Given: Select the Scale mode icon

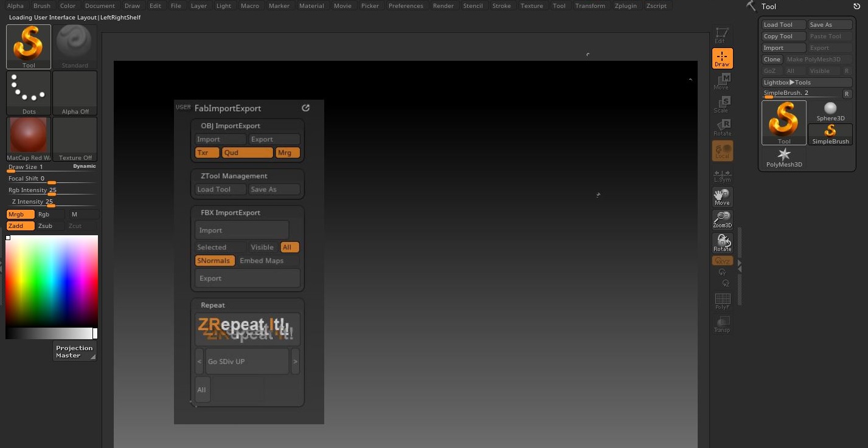Looking at the screenshot, I should 722,105.
